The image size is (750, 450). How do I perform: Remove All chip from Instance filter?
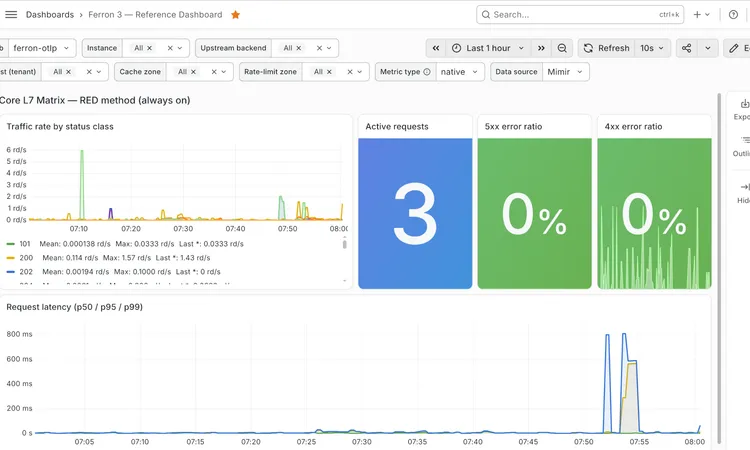149,48
